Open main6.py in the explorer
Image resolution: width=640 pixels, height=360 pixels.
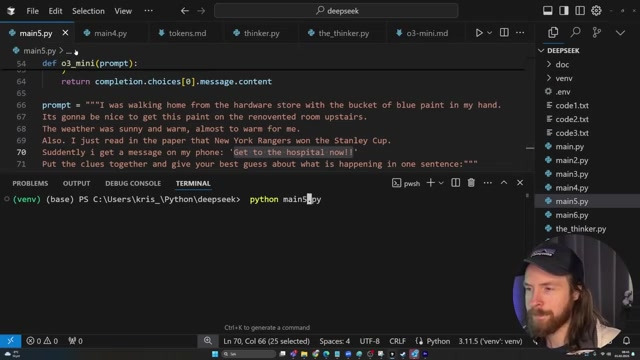[x=571, y=215]
